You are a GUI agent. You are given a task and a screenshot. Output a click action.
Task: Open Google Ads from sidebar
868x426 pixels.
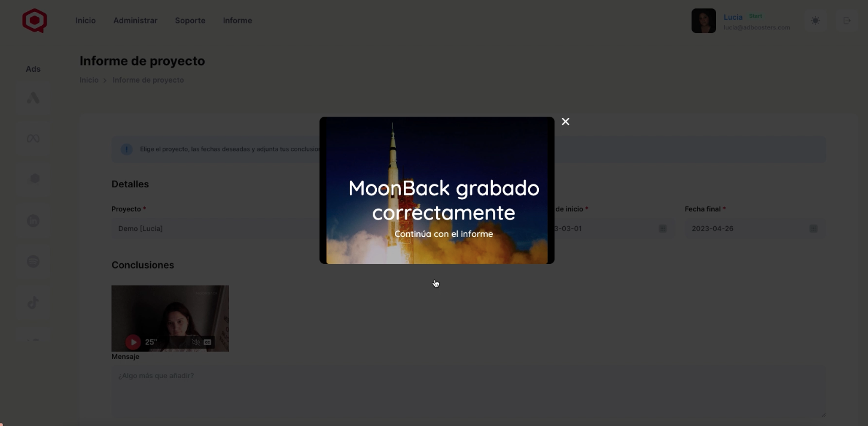click(33, 98)
